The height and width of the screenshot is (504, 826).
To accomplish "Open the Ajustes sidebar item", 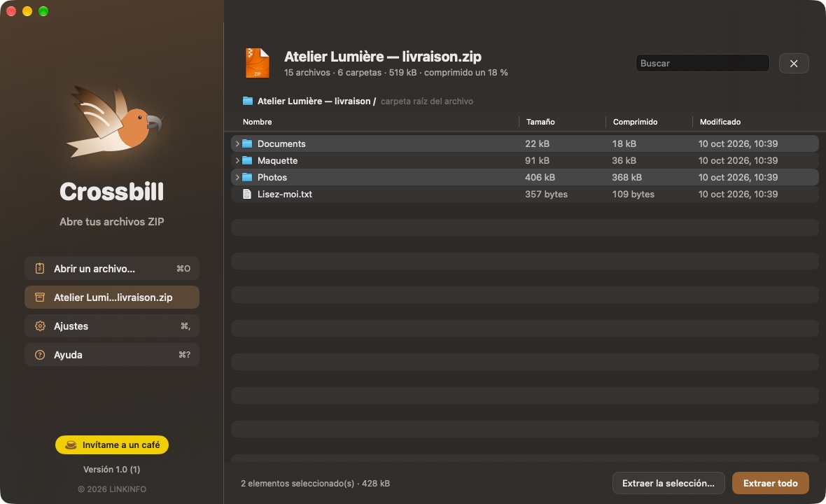I will 112,326.
